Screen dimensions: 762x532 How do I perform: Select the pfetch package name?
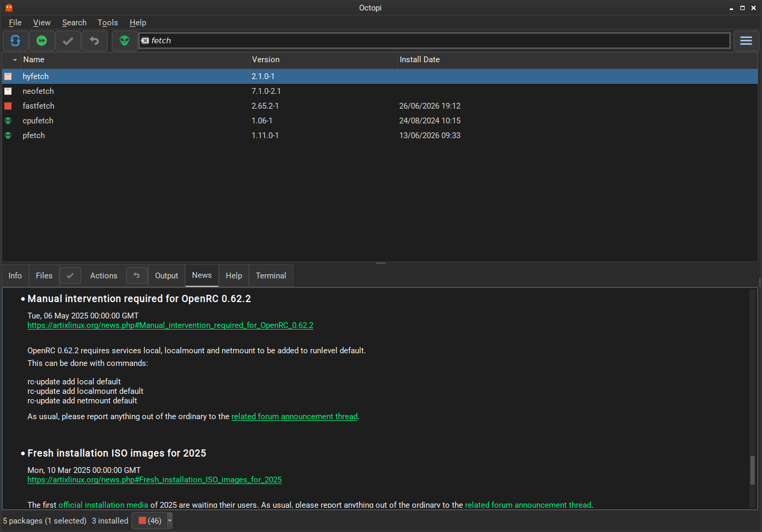tap(34, 136)
